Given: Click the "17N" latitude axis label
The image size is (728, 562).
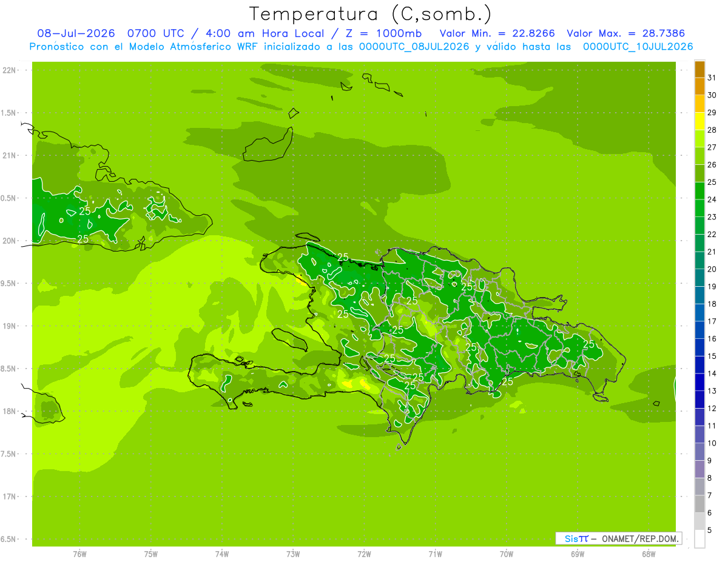Looking at the screenshot, I should point(9,497).
